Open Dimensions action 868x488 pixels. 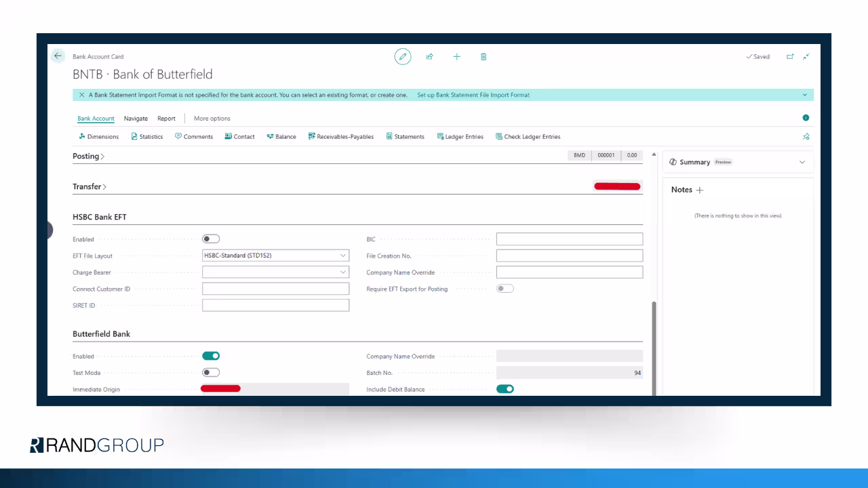pyautogui.click(x=98, y=136)
